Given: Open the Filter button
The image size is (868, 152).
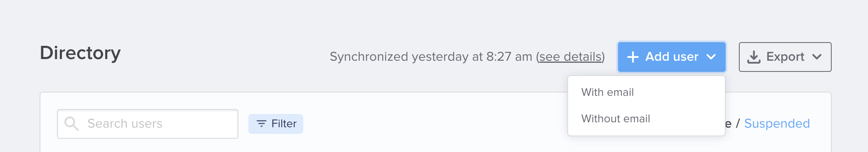Looking at the screenshot, I should pyautogui.click(x=276, y=123).
